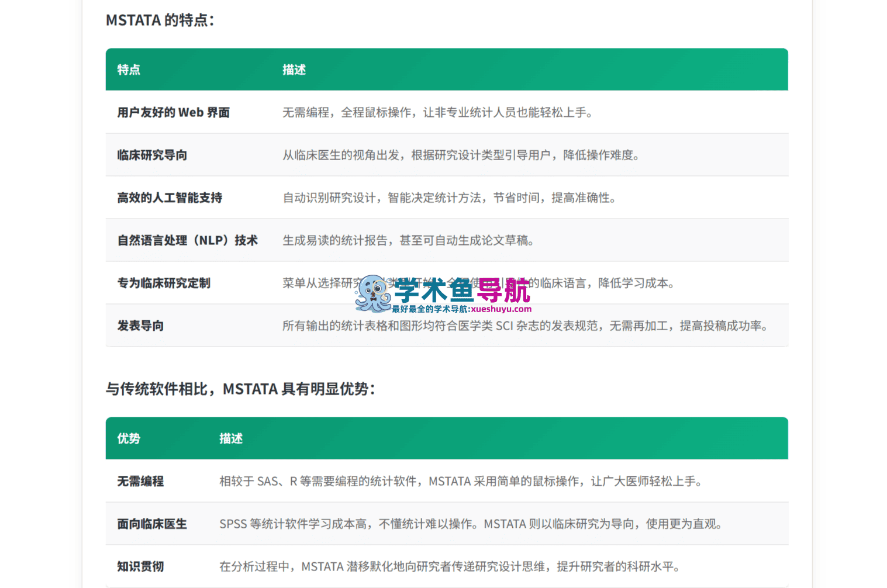This screenshot has width=887, height=588.
Task: Select the "无需编程" row label
Action: coord(140,481)
